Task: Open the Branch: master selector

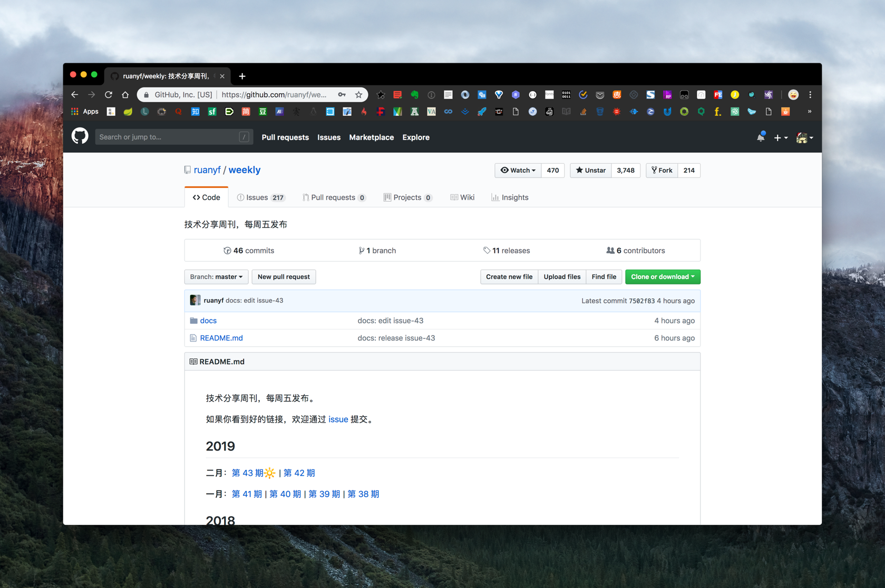Action: [216, 277]
